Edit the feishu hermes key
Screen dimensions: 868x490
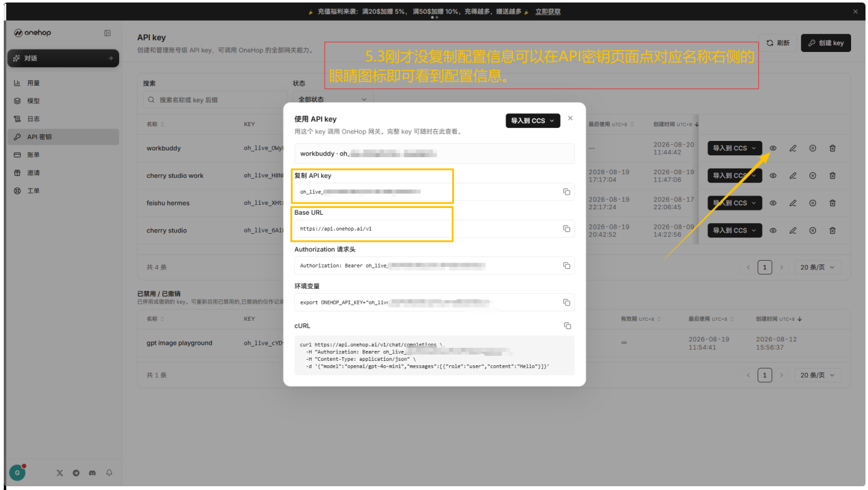pos(793,203)
